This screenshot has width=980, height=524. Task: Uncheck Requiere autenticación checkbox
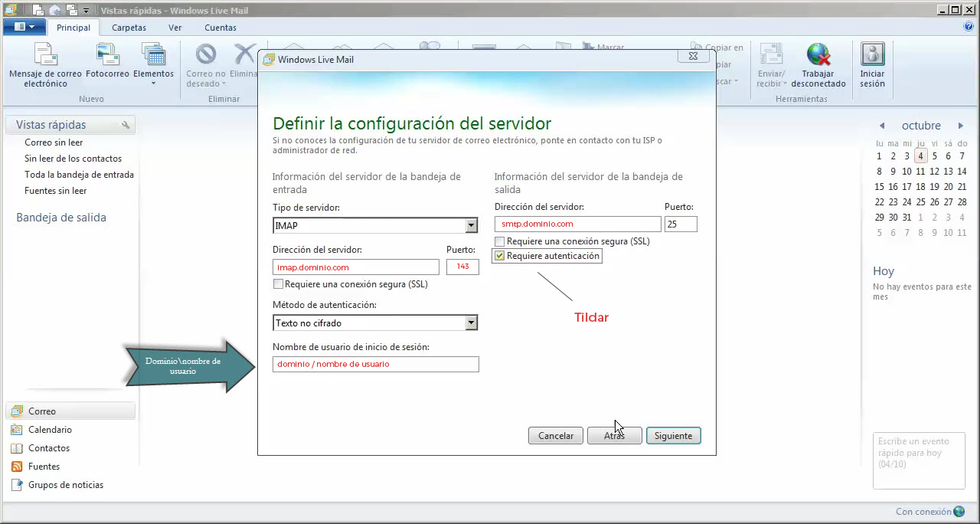pyautogui.click(x=500, y=256)
